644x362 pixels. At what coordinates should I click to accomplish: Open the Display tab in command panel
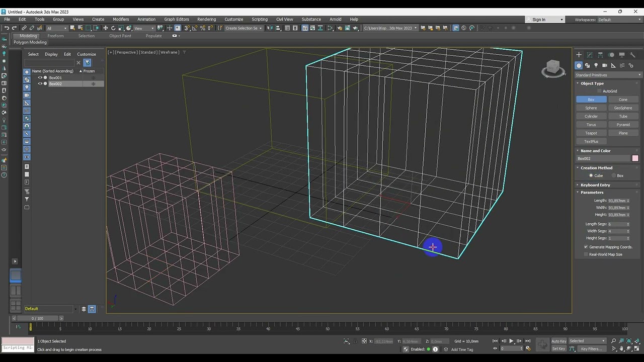[622, 55]
